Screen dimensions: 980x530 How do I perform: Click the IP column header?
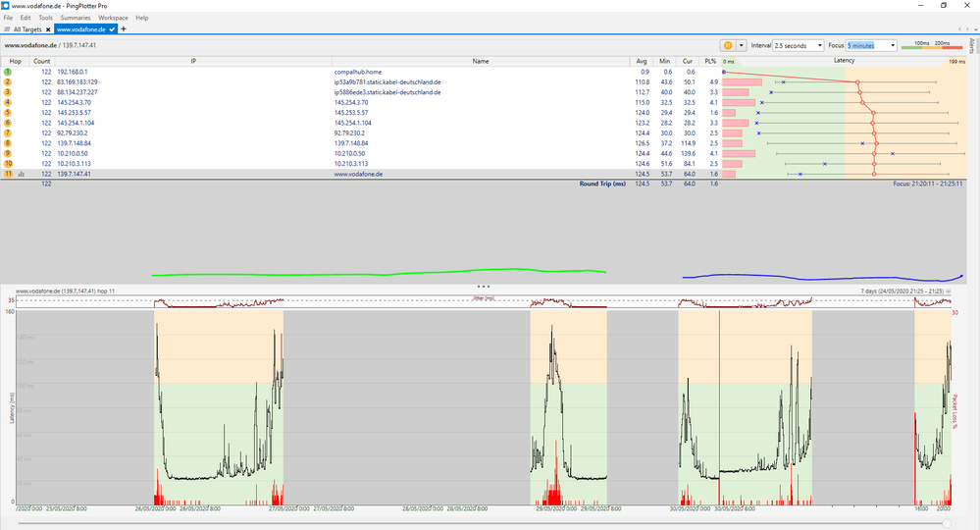[x=193, y=61]
